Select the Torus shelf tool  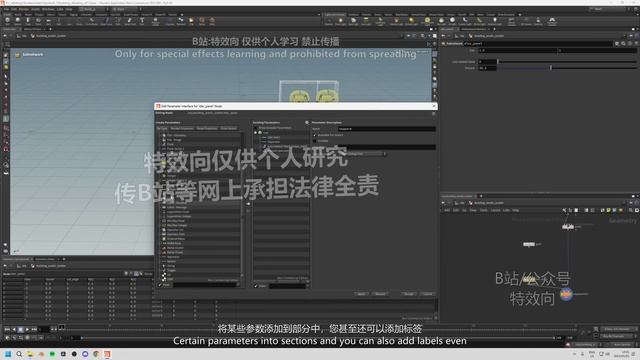pos(38,21)
